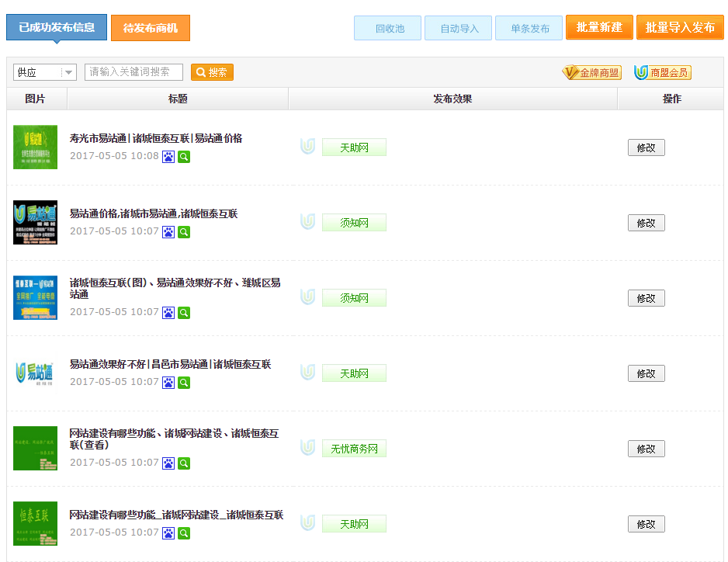Click green search icon in second row

(184, 232)
